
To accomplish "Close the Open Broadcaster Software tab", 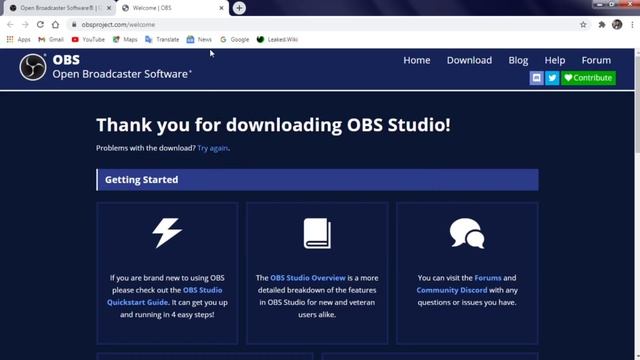I will click(109, 8).
